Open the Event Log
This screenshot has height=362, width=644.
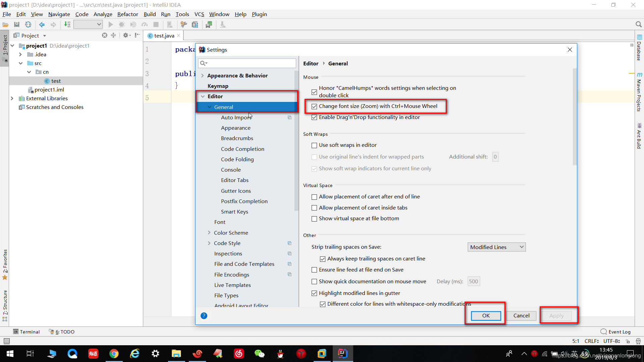[x=615, y=331]
